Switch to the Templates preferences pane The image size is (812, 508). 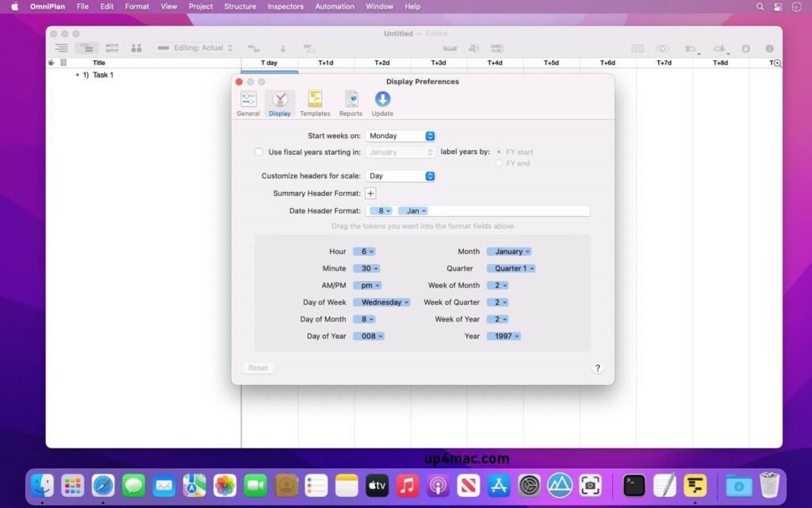point(315,102)
